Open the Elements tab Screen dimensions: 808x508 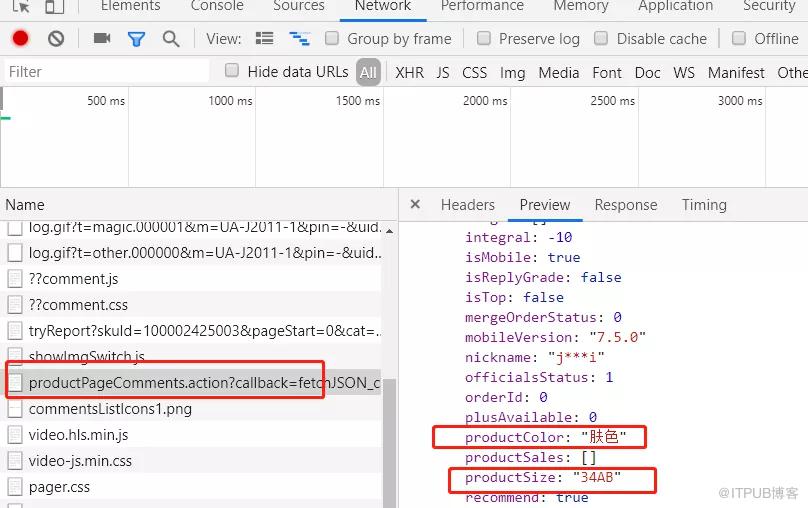[130, 6]
